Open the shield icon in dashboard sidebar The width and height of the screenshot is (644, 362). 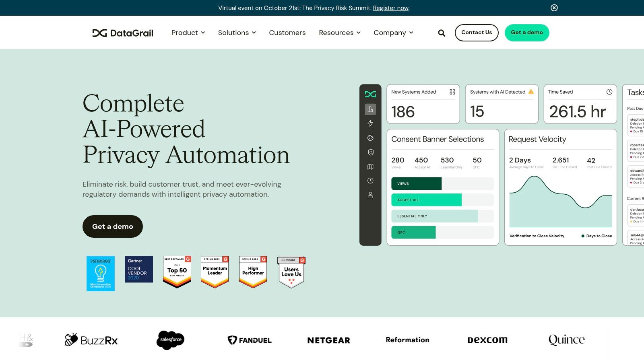[x=370, y=152]
